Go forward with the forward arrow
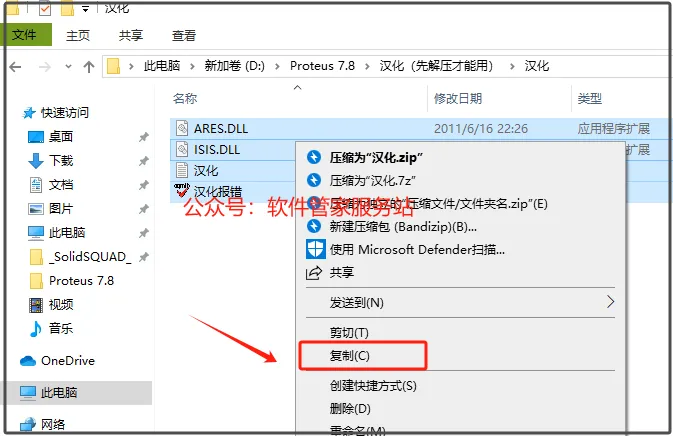Screen dimensions: 673x436 (x=45, y=67)
